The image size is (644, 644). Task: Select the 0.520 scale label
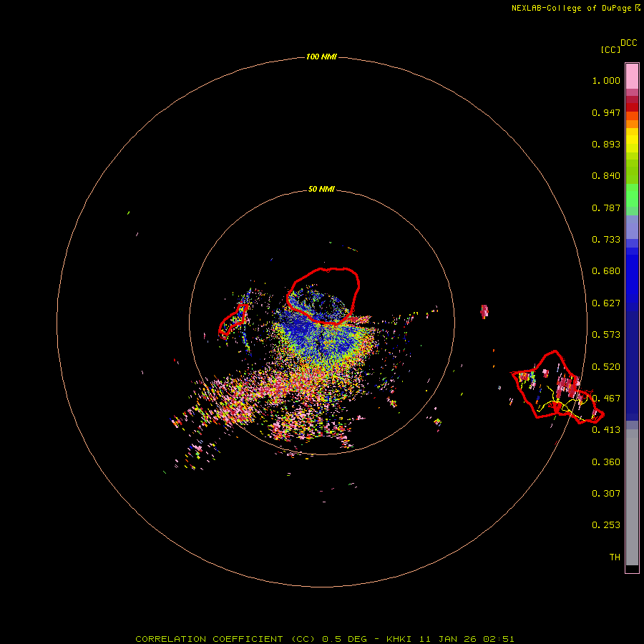click(x=606, y=367)
